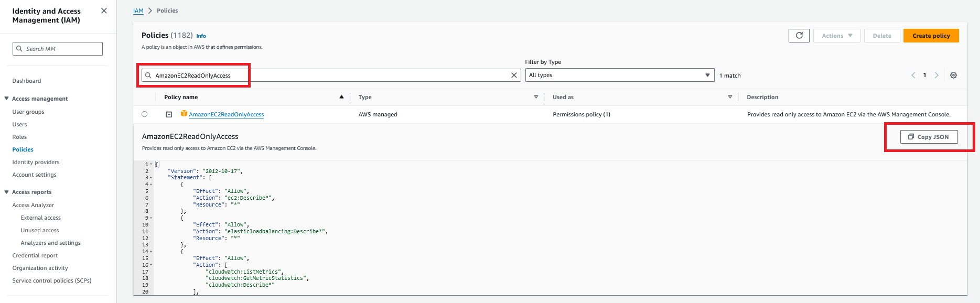
Task: Clear the policy search filter
Action: [x=514, y=75]
